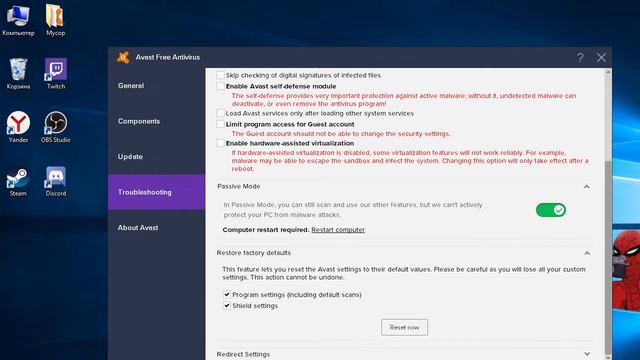The width and height of the screenshot is (640, 360).
Task: Tick Skip checking of digital signatures checkbox
Action: point(220,75)
